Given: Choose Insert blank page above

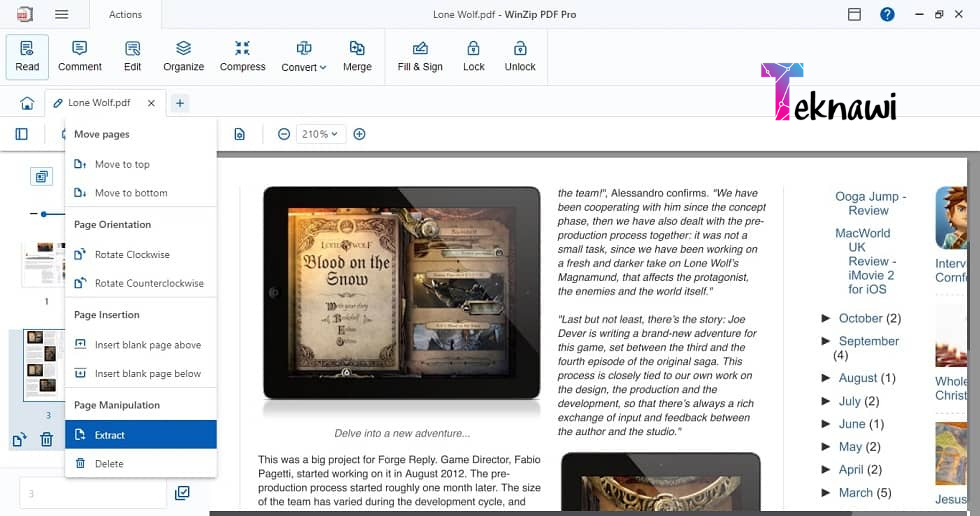Looking at the screenshot, I should [141, 345].
